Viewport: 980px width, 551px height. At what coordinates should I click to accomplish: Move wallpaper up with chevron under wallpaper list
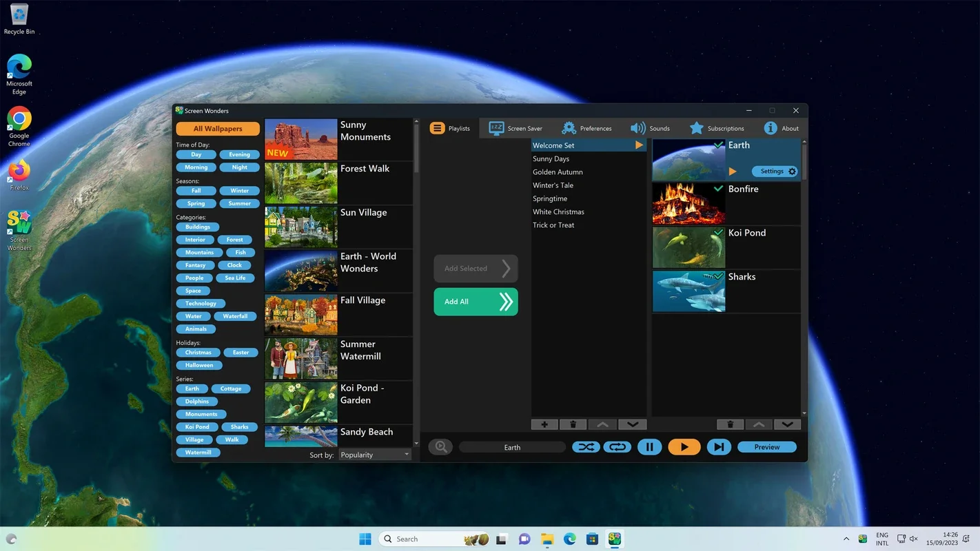(x=759, y=424)
